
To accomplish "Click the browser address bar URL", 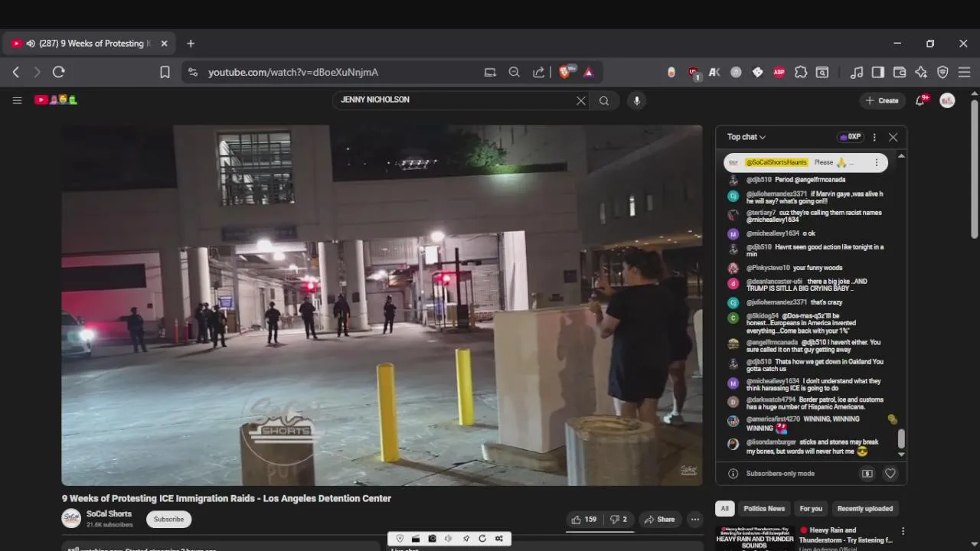I will (293, 72).
